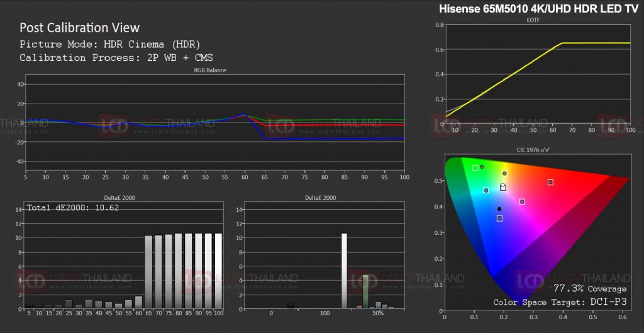Click the black measured point on CIE diagram
Viewport: 644px width, 333px height.
[499, 209]
